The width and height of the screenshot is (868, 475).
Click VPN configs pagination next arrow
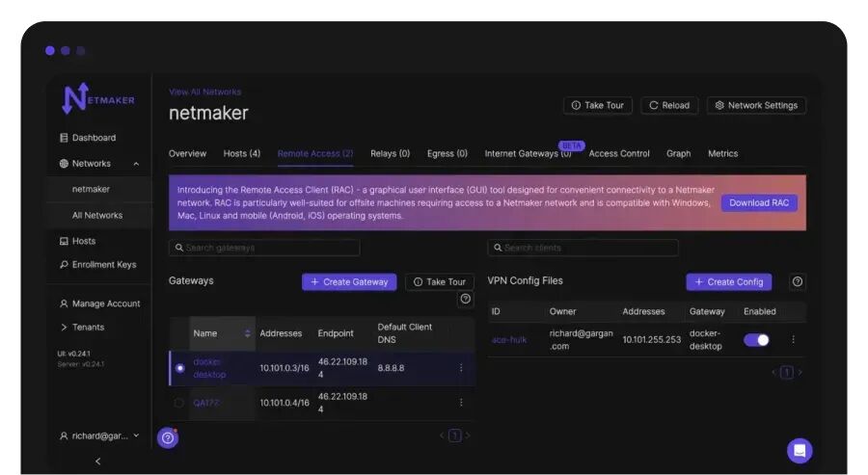point(800,372)
